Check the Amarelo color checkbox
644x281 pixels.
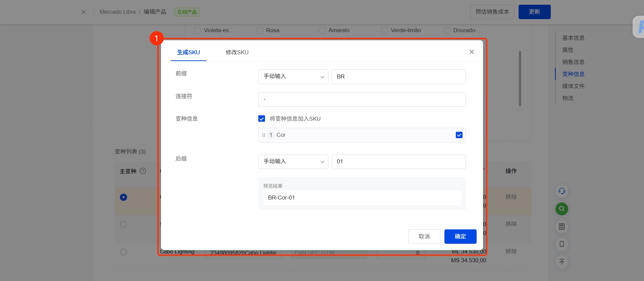point(322,30)
